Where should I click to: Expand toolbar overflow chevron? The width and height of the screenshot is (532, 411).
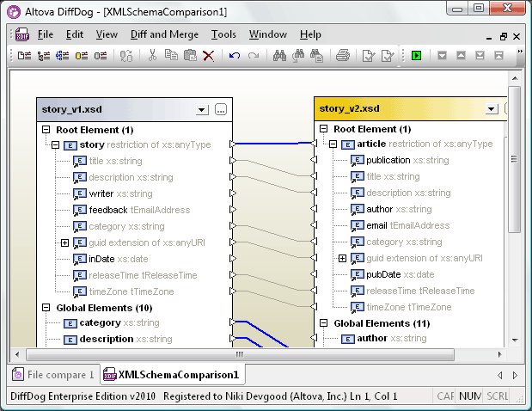[x=520, y=52]
